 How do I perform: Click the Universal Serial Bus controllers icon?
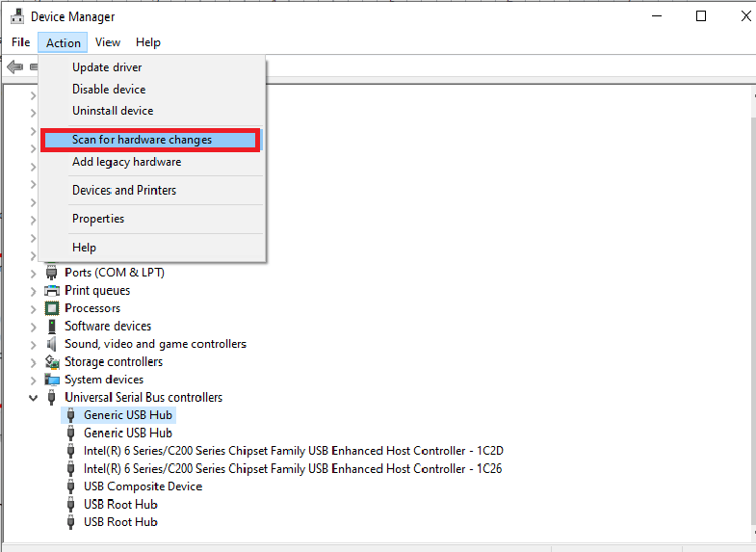click(x=52, y=397)
